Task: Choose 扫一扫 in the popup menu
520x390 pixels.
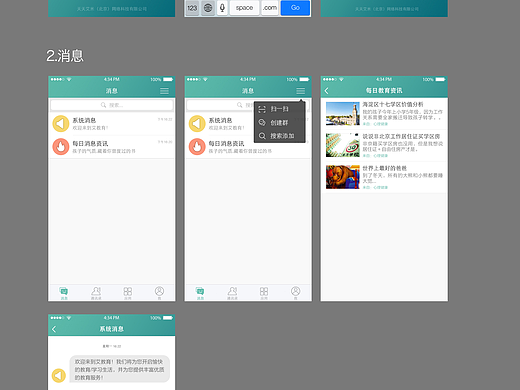Action: click(x=279, y=109)
